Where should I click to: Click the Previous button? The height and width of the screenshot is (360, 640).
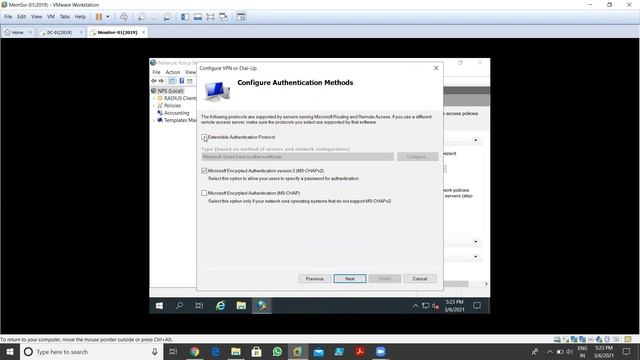tap(314, 278)
